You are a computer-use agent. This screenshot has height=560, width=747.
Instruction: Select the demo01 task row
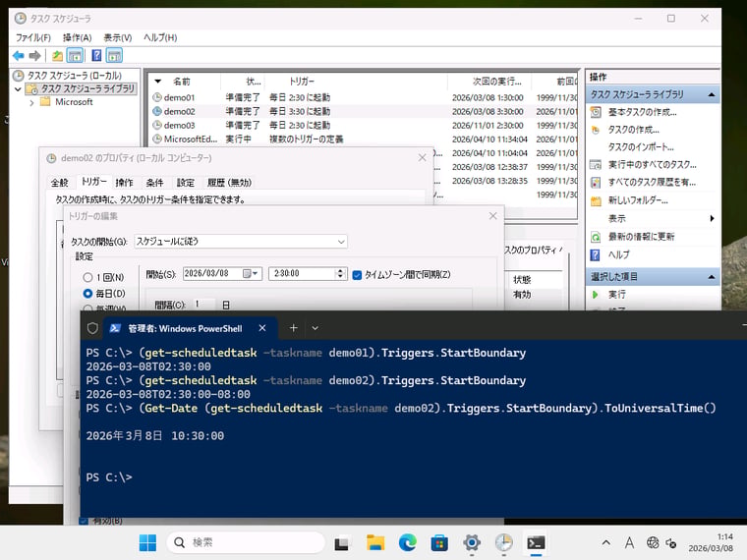tap(363, 97)
